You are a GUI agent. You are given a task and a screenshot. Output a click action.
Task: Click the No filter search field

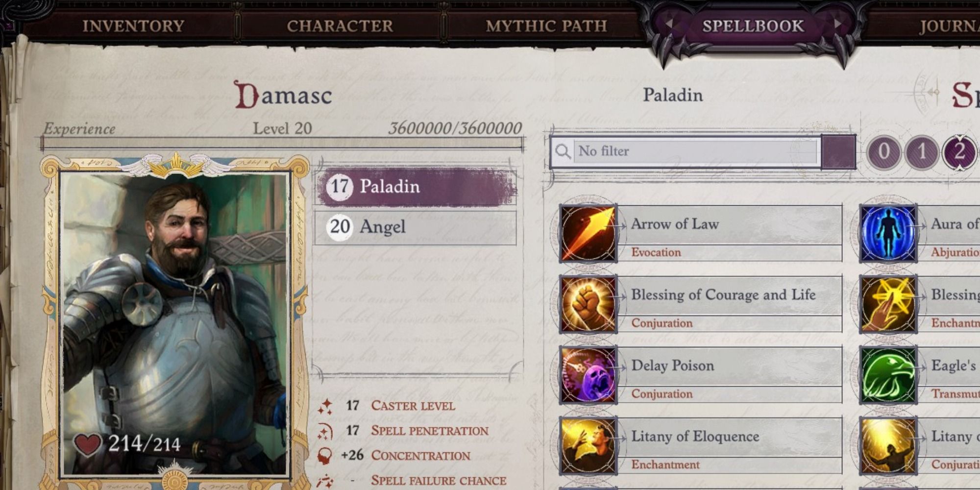pyautogui.click(x=696, y=151)
